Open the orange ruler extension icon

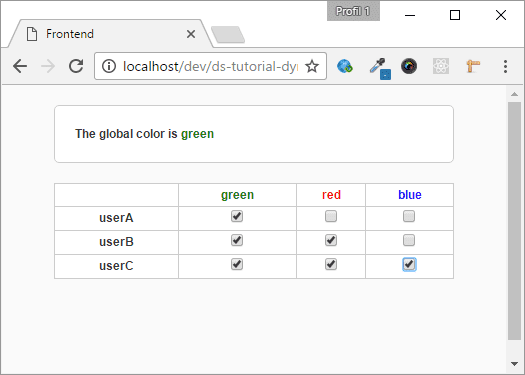(x=473, y=66)
